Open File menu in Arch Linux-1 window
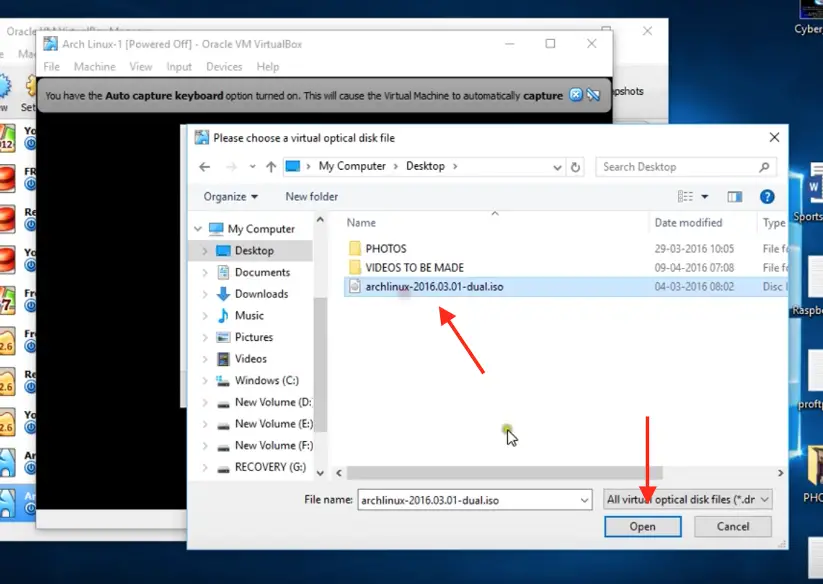The width and height of the screenshot is (823, 584). [51, 67]
